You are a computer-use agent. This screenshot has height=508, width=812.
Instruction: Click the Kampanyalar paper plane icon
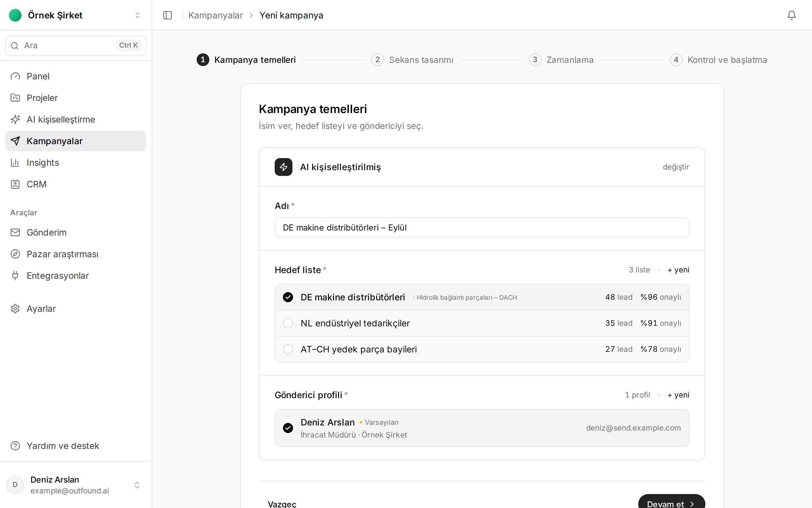pos(15,141)
